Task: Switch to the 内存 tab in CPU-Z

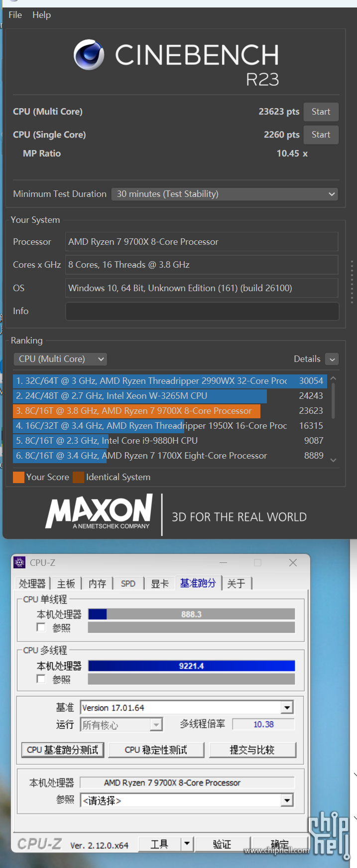Action: pyautogui.click(x=98, y=583)
